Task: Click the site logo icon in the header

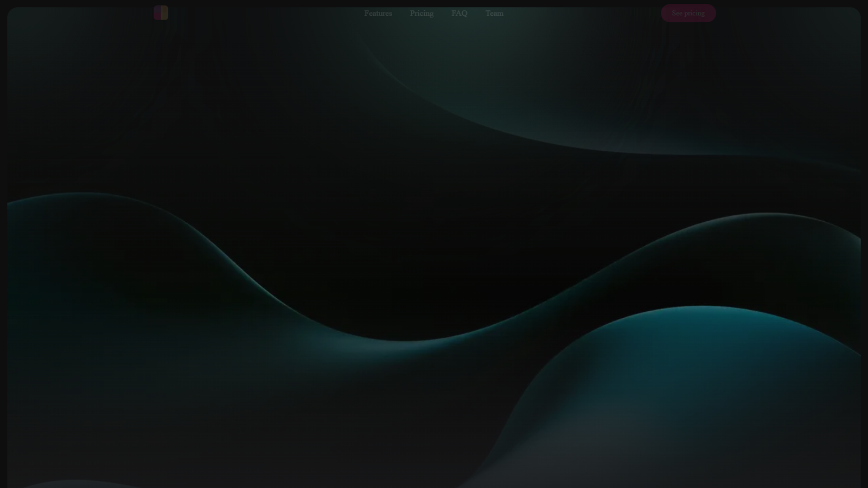Action: coord(161,13)
